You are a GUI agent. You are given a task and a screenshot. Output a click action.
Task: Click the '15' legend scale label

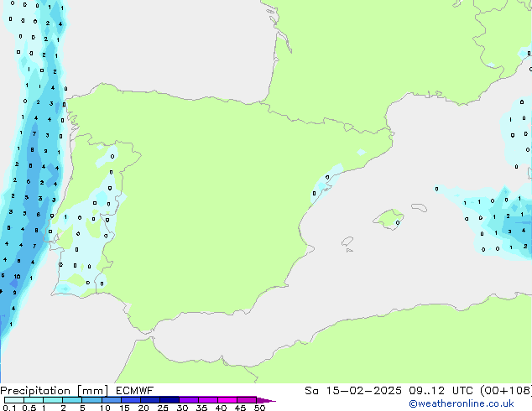[124, 408]
